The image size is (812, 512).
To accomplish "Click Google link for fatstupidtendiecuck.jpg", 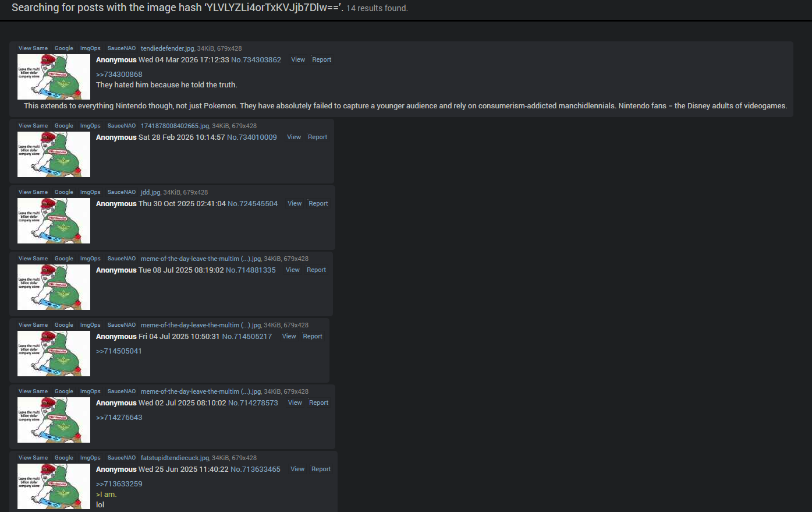I will coord(64,458).
